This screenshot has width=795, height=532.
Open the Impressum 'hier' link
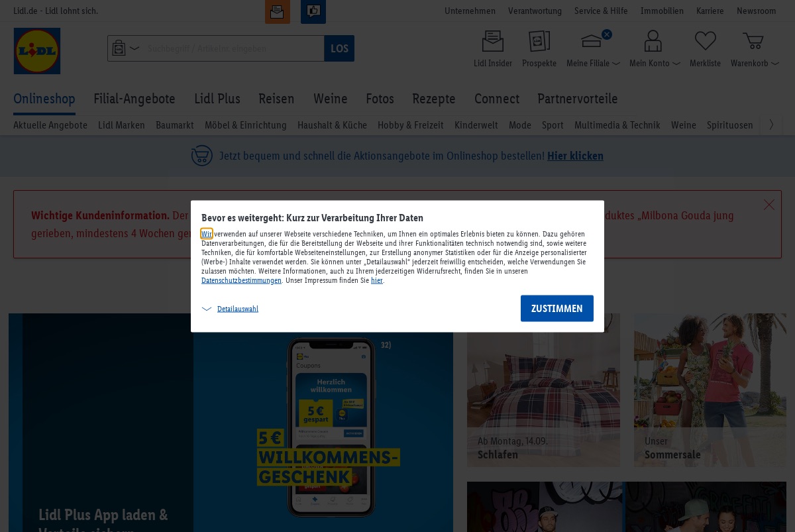(x=377, y=280)
